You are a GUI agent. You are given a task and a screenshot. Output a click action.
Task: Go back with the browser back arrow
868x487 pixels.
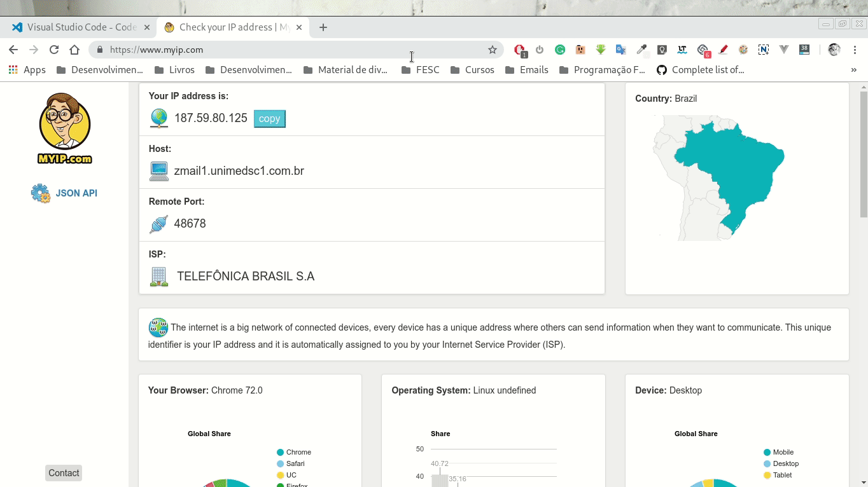(x=13, y=50)
